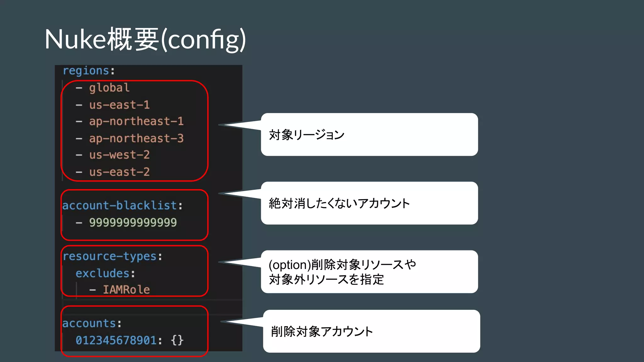The width and height of the screenshot is (644, 362).
Task: Click the account ID '012345678901'
Action: click(116, 340)
